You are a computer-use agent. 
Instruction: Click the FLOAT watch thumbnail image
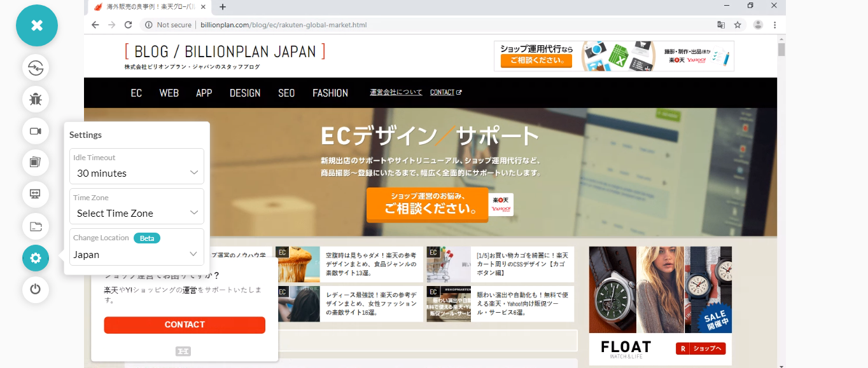click(x=660, y=290)
